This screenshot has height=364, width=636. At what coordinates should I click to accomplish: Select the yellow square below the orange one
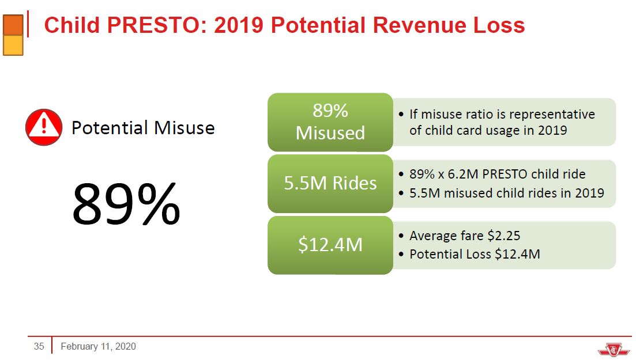coord(13,45)
